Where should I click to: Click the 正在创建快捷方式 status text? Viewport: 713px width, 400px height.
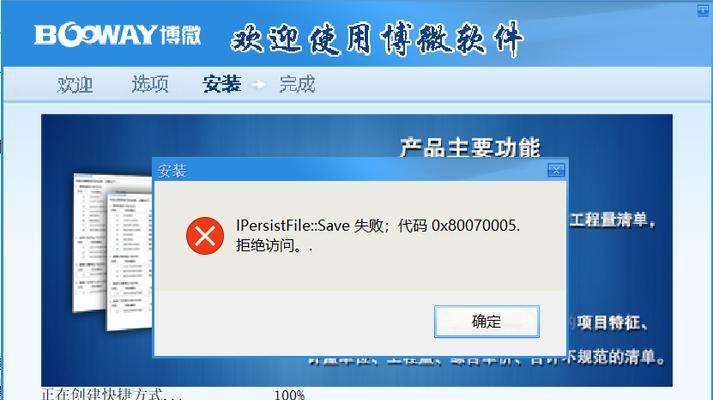pyautogui.click(x=111, y=394)
